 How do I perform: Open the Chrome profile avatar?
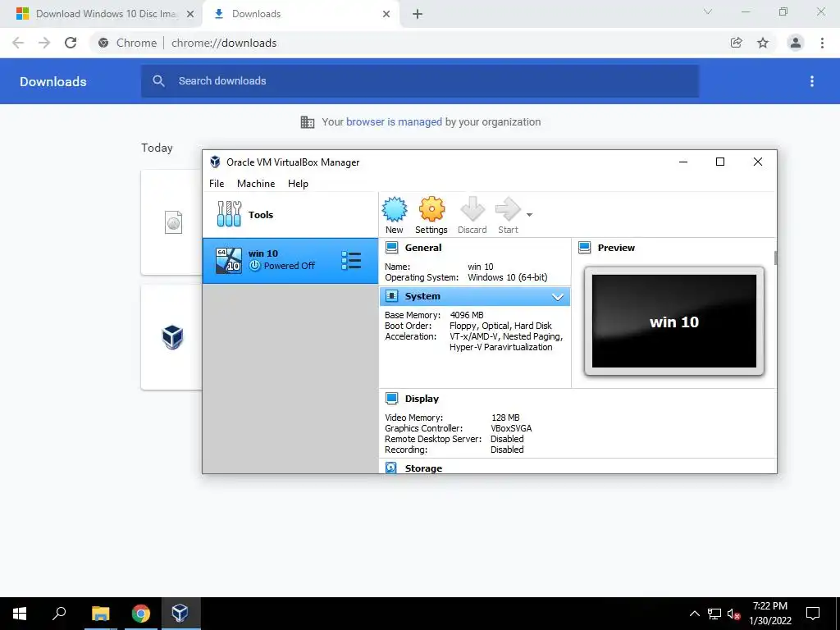(796, 43)
